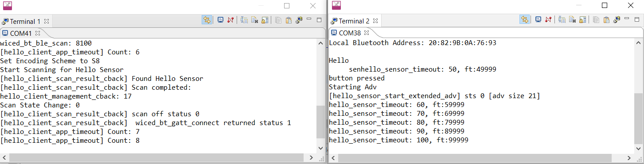Toggle the yellow arrows button in Terminal 1
The height and width of the screenshot is (164, 644).
click(x=207, y=20)
